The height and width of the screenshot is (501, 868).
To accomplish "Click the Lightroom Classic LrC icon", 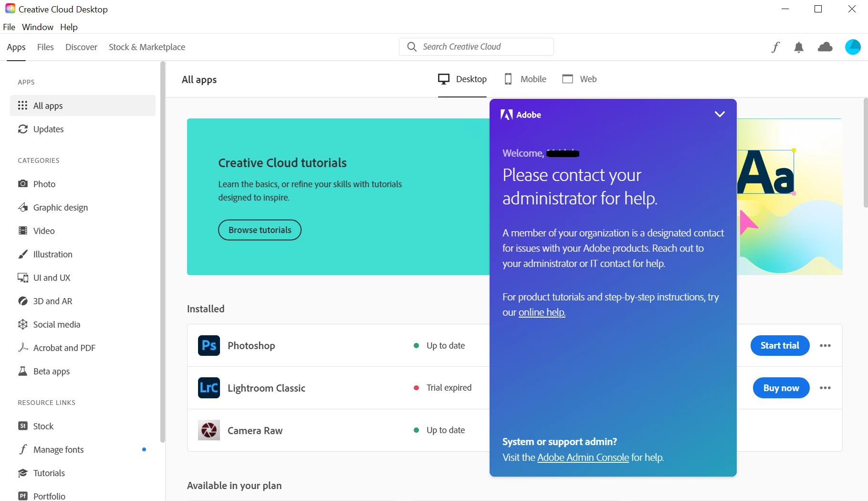I will coord(209,388).
